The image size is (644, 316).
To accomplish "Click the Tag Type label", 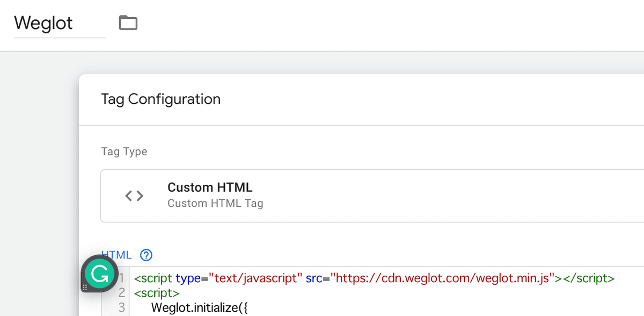I will (124, 152).
